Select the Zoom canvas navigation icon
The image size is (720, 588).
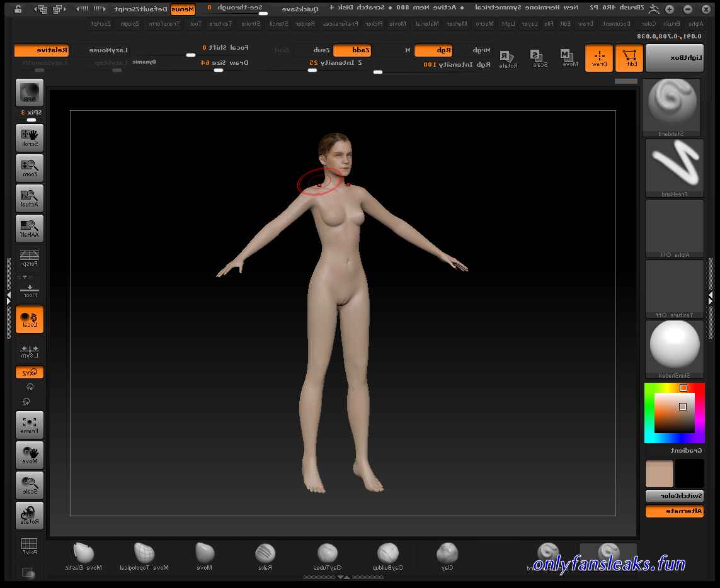tap(30, 168)
